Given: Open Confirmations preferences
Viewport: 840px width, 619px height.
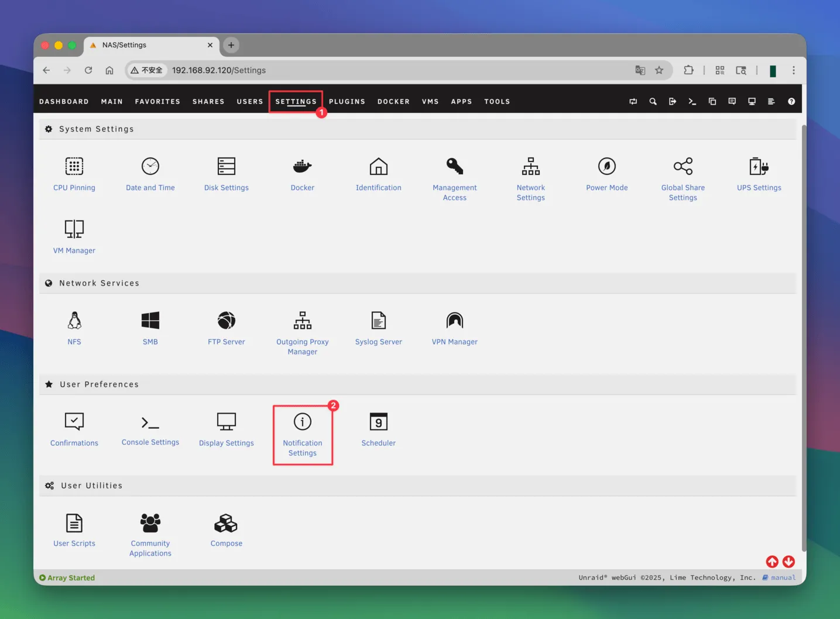Looking at the screenshot, I should pos(74,429).
